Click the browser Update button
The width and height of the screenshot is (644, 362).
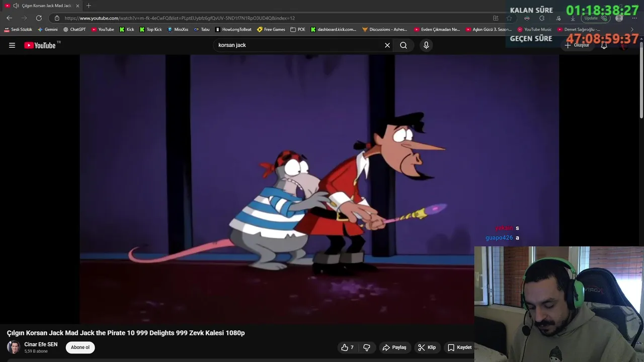pyautogui.click(x=595, y=18)
